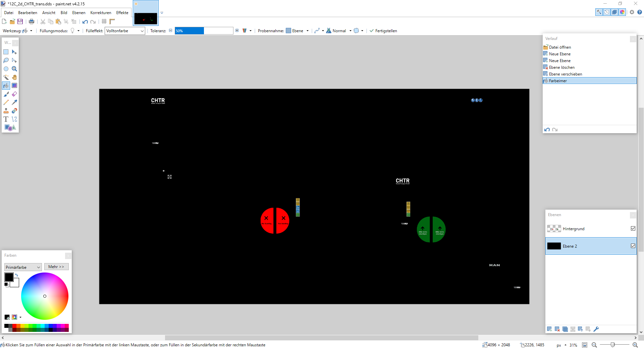Select the Gradient tool

[14, 86]
